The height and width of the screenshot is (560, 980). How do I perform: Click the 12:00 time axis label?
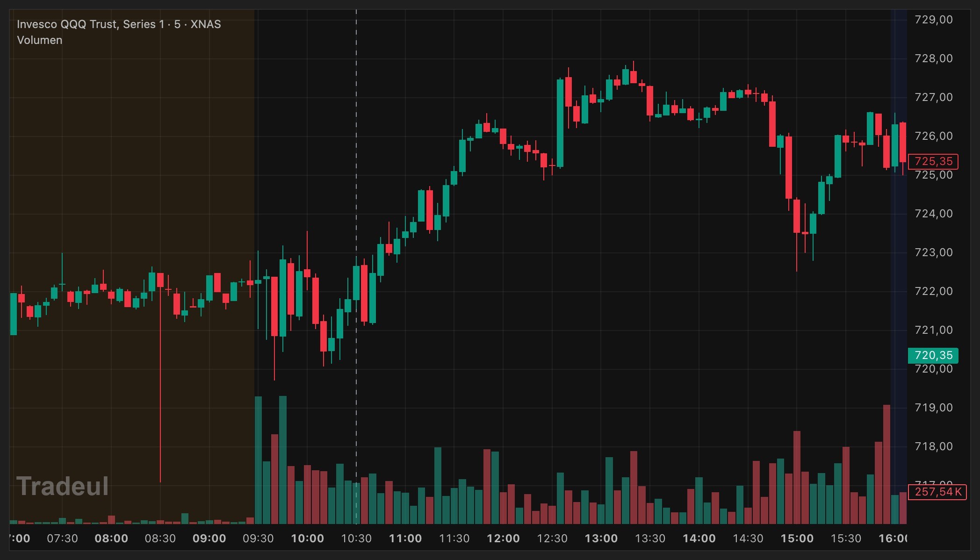pyautogui.click(x=503, y=538)
